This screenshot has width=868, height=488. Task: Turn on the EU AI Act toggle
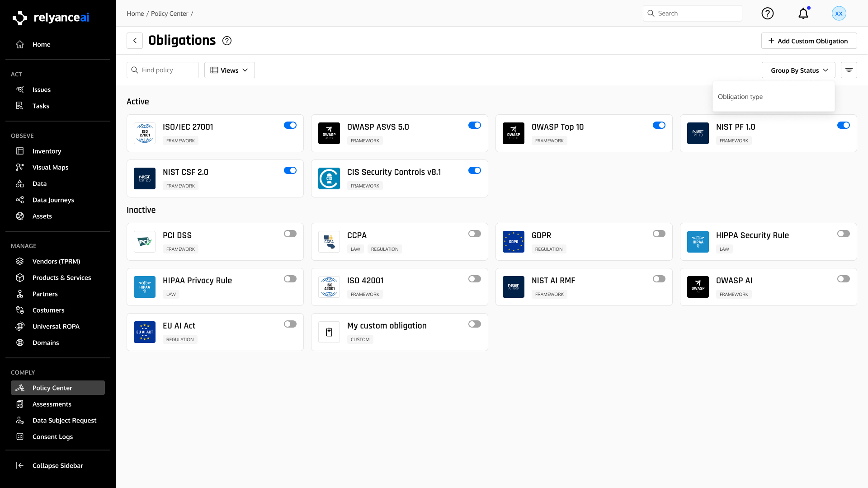click(x=290, y=324)
